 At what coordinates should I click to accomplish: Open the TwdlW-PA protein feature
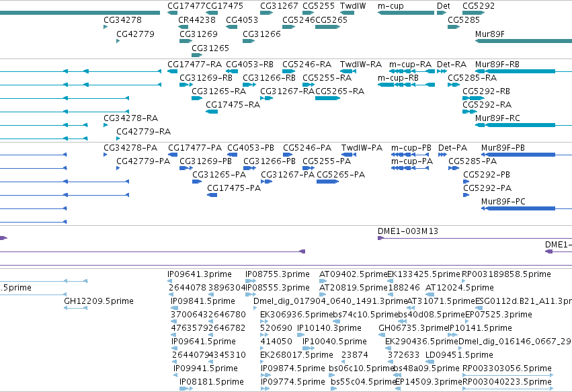pyautogui.click(x=349, y=155)
